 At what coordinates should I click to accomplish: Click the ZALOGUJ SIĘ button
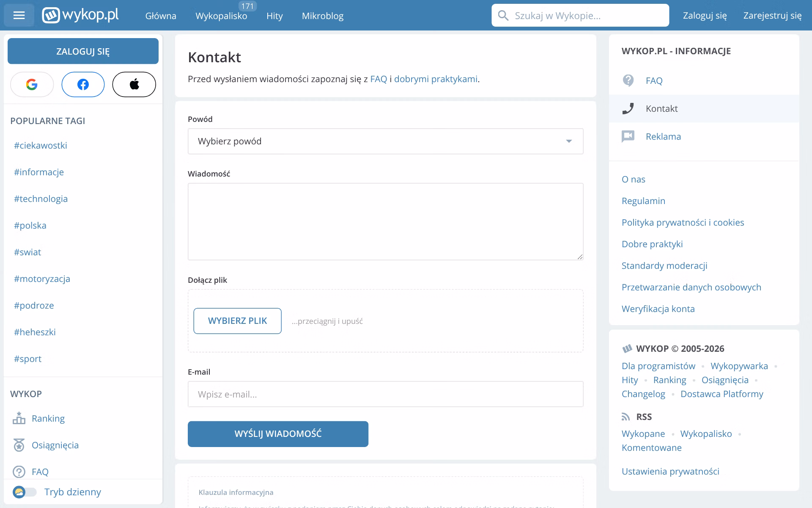pos(83,51)
